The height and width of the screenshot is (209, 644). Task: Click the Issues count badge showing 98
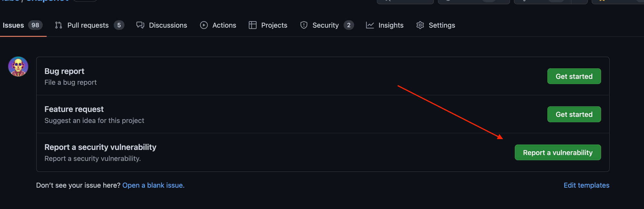pyautogui.click(x=35, y=25)
